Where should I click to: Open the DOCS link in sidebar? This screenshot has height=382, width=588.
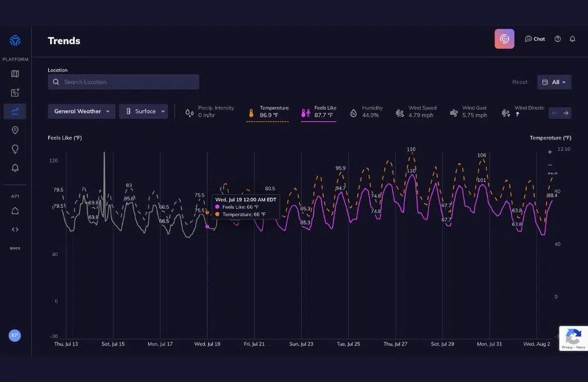pos(15,248)
